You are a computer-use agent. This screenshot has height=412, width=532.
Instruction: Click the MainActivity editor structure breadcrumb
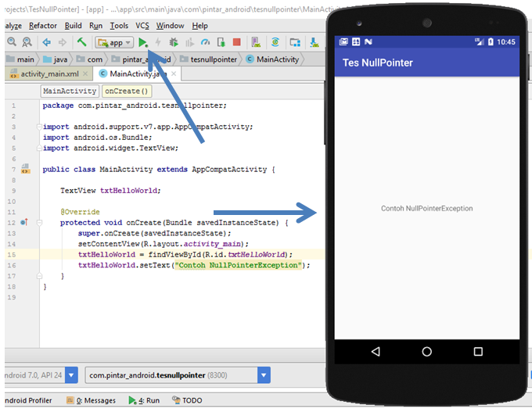tap(70, 91)
